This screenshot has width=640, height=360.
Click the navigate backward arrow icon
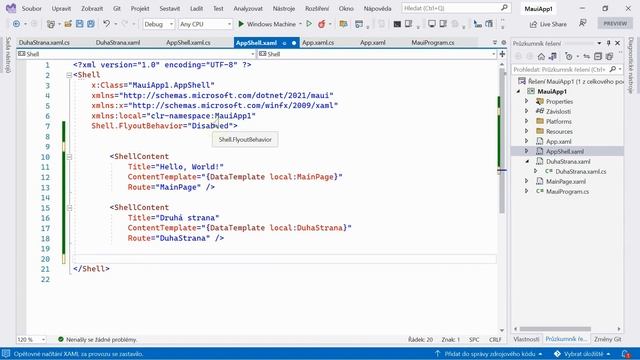tap(16, 24)
